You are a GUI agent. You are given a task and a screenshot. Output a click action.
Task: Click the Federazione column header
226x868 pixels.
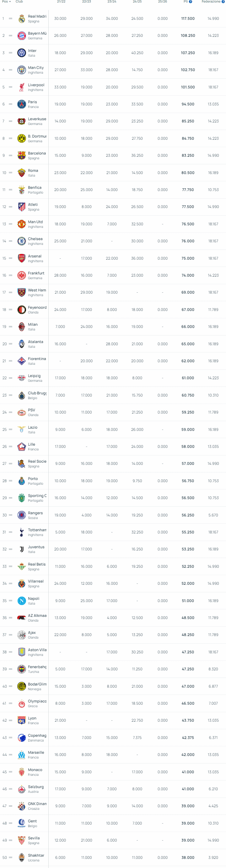pos(211,2)
